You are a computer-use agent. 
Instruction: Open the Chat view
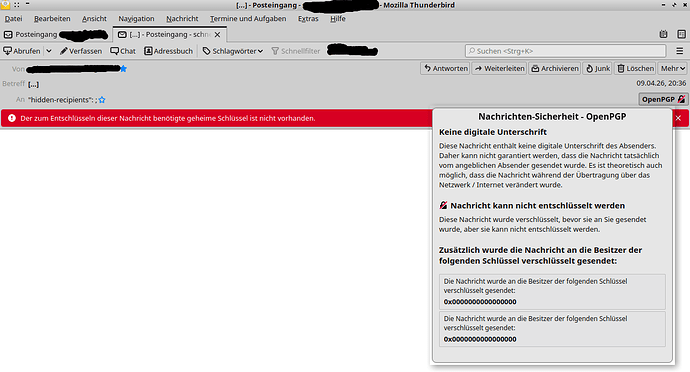[123, 51]
